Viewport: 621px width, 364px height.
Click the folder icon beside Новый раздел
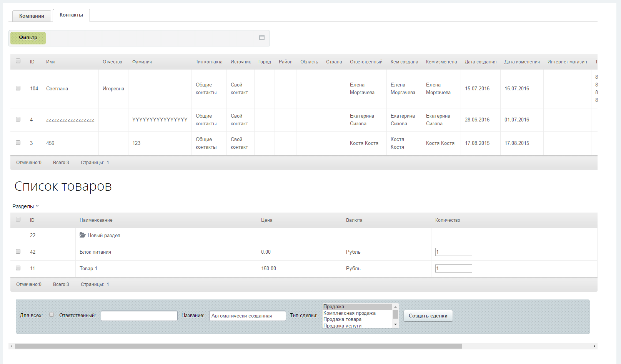click(x=82, y=235)
